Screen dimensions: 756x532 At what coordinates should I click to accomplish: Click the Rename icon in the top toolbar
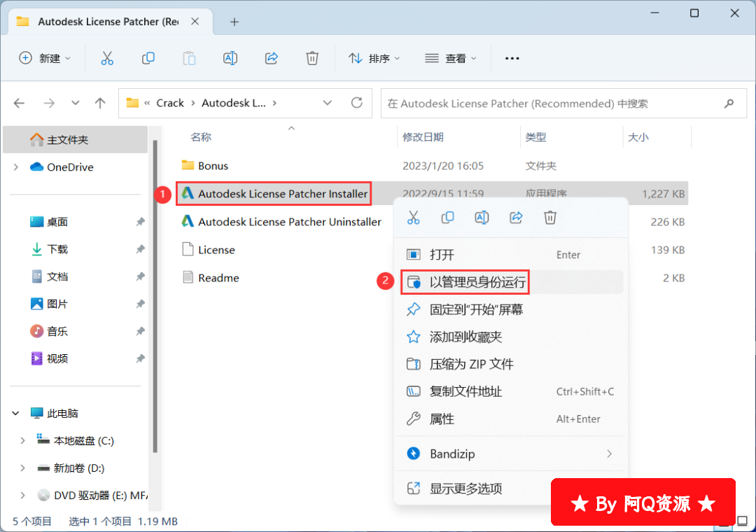click(230, 58)
